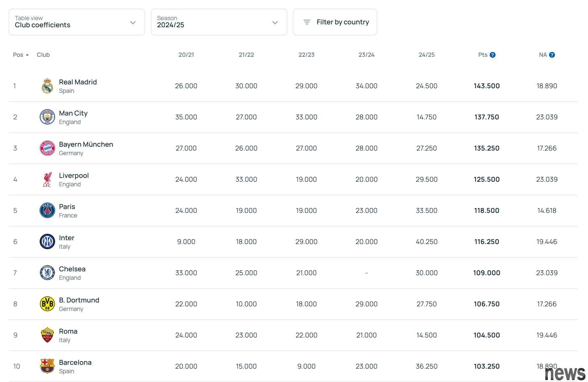Open the Paris club link
588x382 pixels.
(x=67, y=207)
